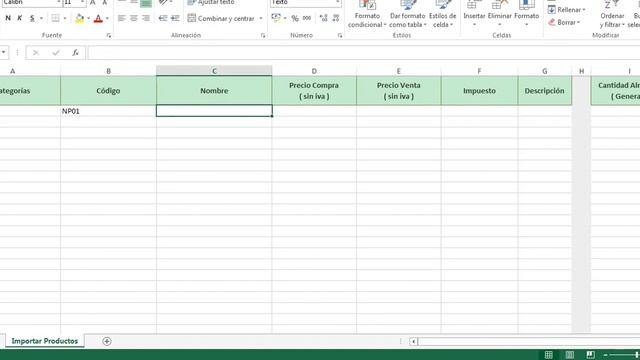This screenshot has width=640, height=360.
Task: Open Rellenar fill menu
Action: tap(567, 9)
